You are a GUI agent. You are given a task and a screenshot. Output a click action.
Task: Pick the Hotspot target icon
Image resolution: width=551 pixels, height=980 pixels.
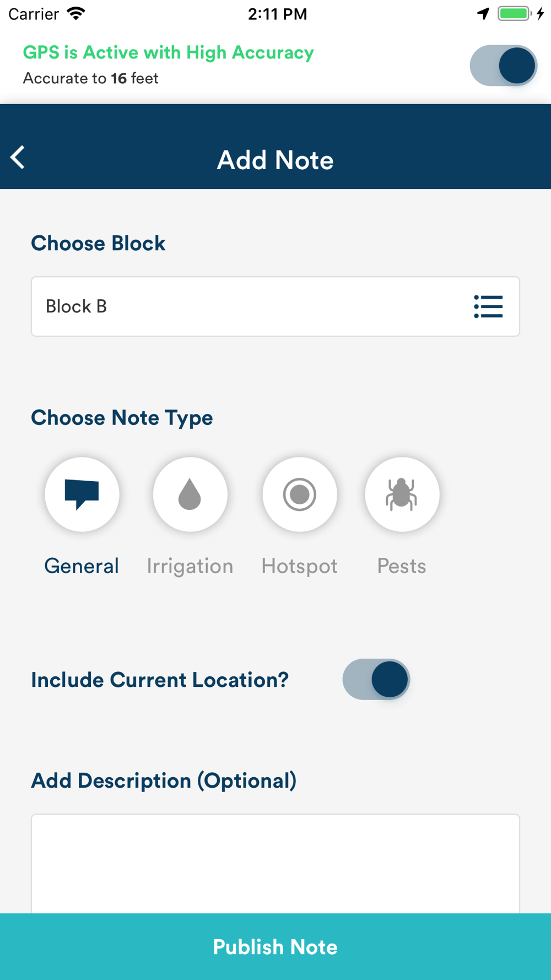click(300, 494)
